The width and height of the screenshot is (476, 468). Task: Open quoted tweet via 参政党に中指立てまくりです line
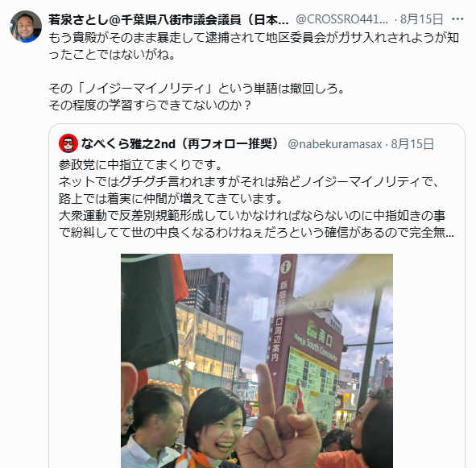tap(140, 165)
